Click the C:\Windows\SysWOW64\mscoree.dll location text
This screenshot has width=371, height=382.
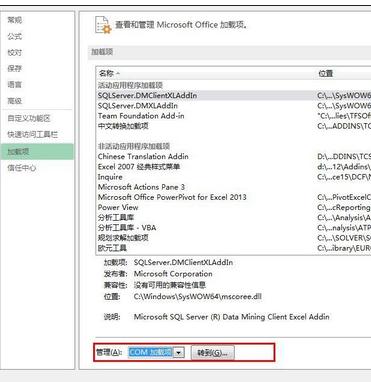click(x=197, y=296)
